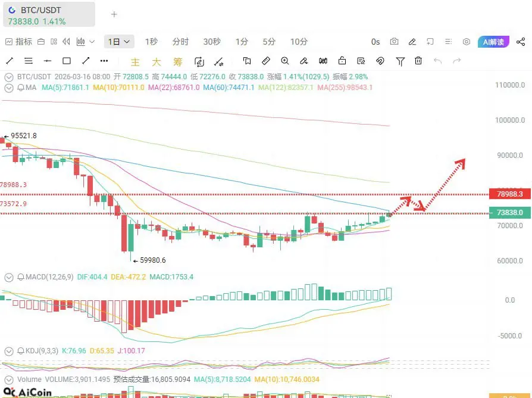
Task: Click the rotate-edit drawing icon
Action: [199, 62]
